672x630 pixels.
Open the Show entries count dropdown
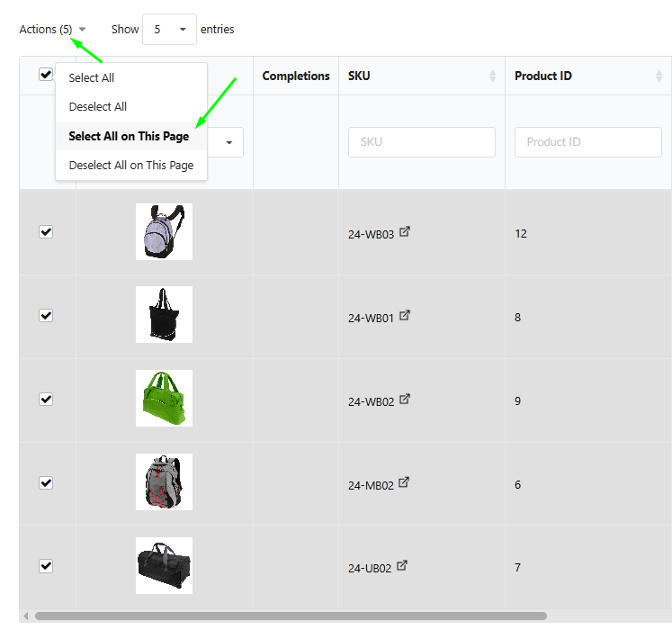point(169,29)
